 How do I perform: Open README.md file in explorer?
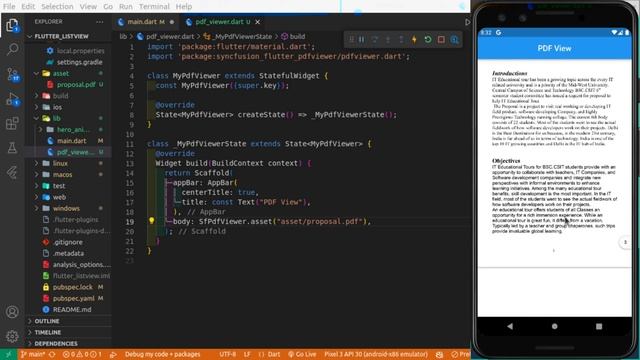[x=72, y=309]
